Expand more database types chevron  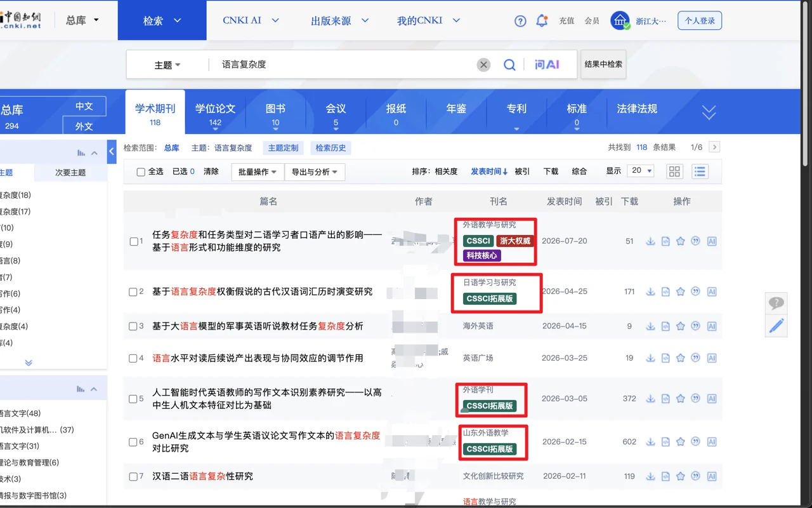tap(709, 112)
